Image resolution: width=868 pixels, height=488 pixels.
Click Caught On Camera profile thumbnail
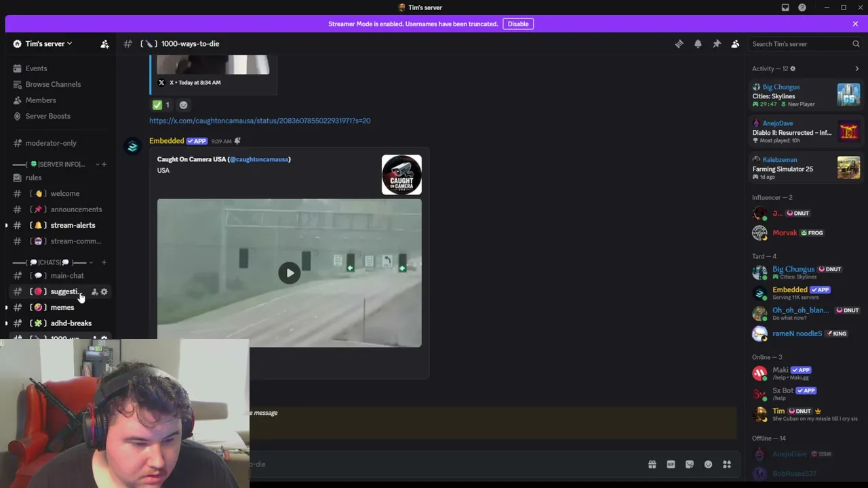coord(401,175)
